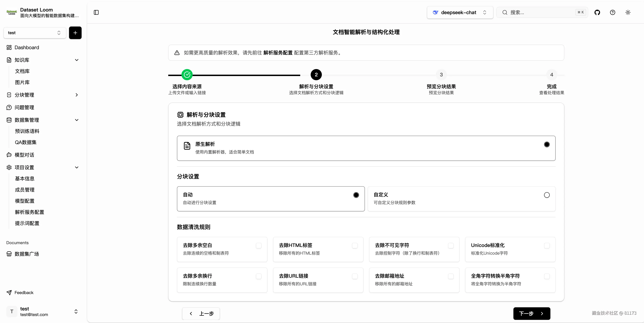Open Dashboard from the sidebar
The height and width of the screenshot is (323, 644).
(x=27, y=47)
